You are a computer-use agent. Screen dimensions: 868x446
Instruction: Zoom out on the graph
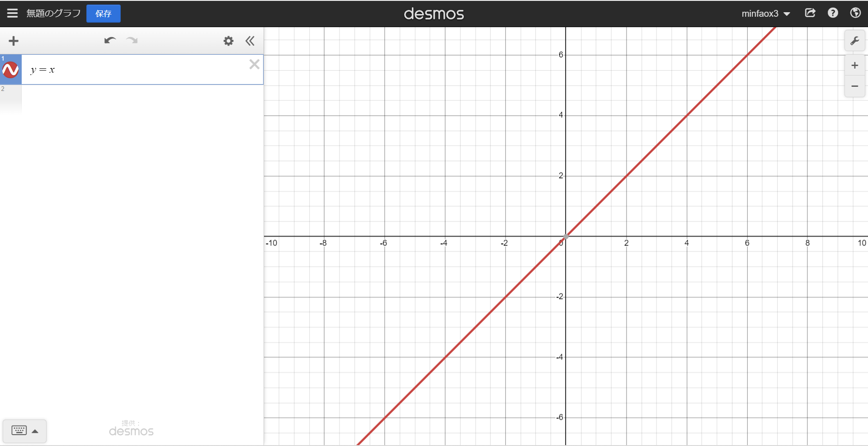pos(854,86)
